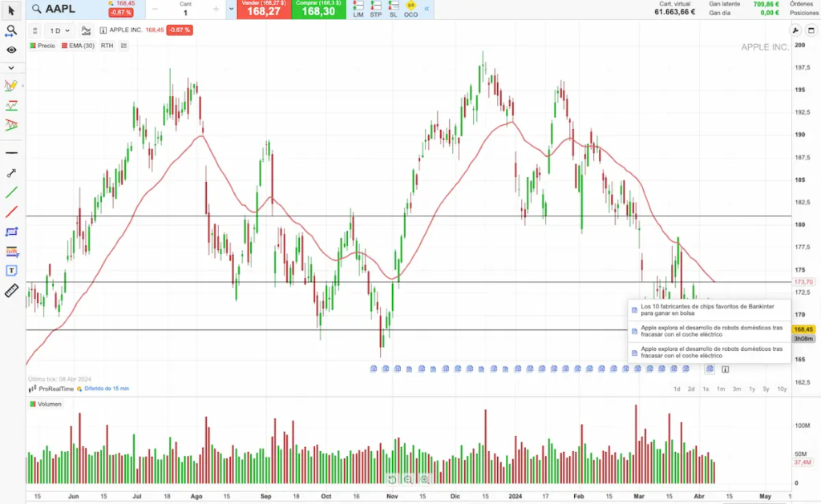Toggle the EMA (30) indicator label
Screen dimensions: 821x504
[x=78, y=46]
